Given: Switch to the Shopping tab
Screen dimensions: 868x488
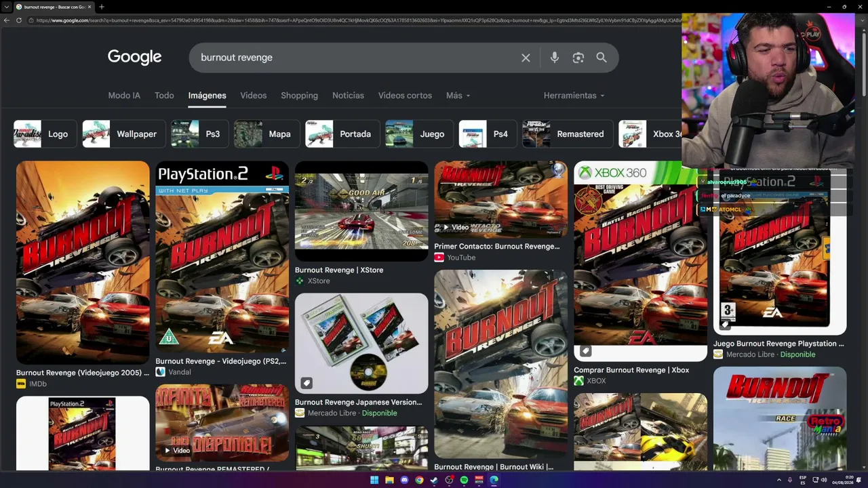Looking at the screenshot, I should tap(299, 96).
